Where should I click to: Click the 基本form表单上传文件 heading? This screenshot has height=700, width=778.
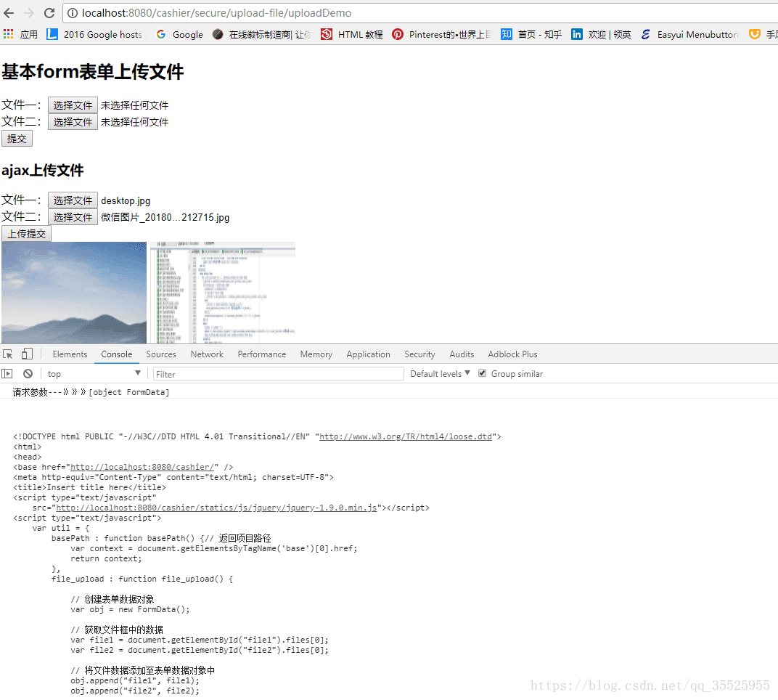tap(93, 71)
